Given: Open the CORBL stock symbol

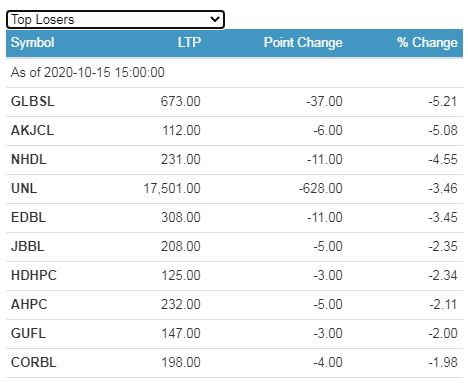Looking at the screenshot, I should point(34,362).
